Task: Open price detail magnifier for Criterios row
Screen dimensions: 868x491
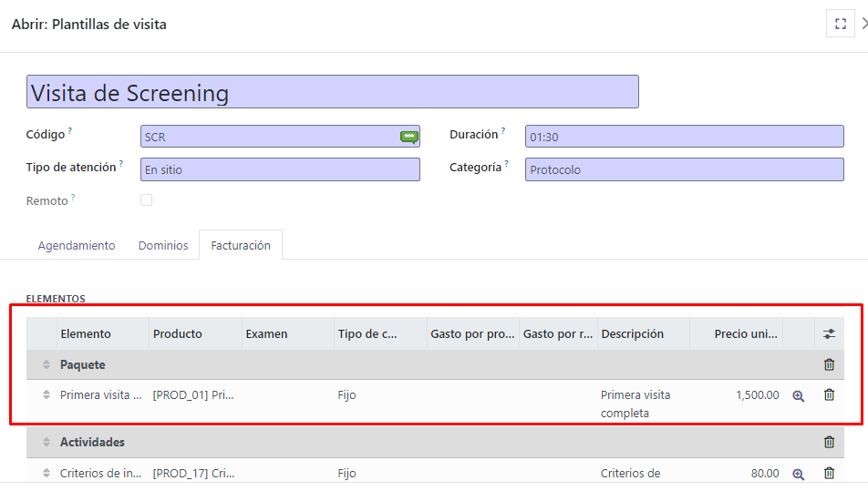Action: [799, 474]
